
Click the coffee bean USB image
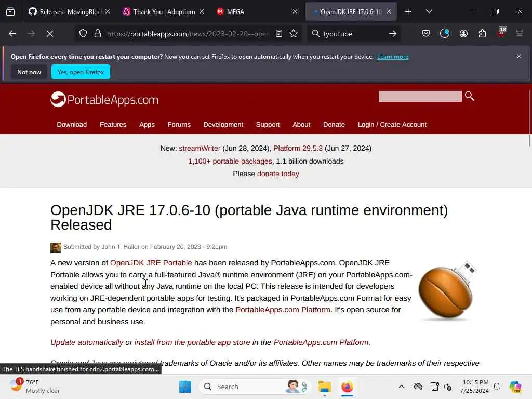447,291
